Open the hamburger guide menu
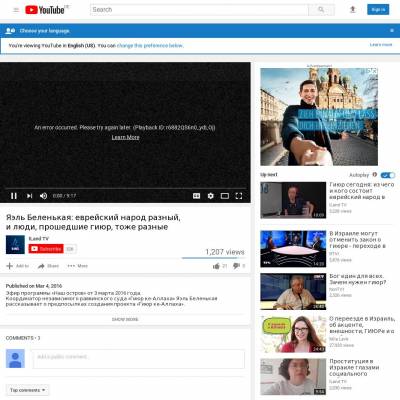The image size is (400, 400). coord(16,10)
